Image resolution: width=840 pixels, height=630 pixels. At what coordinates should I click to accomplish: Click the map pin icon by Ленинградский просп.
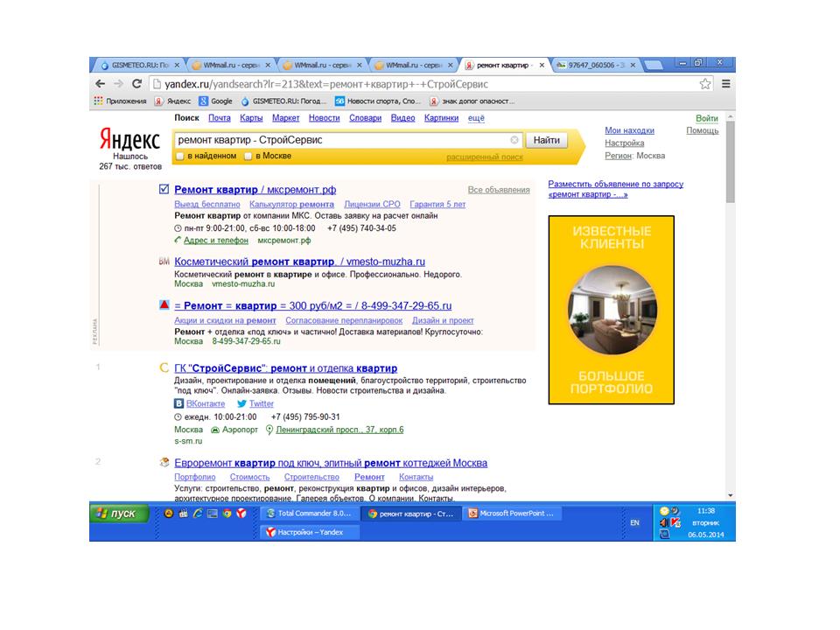(269, 430)
